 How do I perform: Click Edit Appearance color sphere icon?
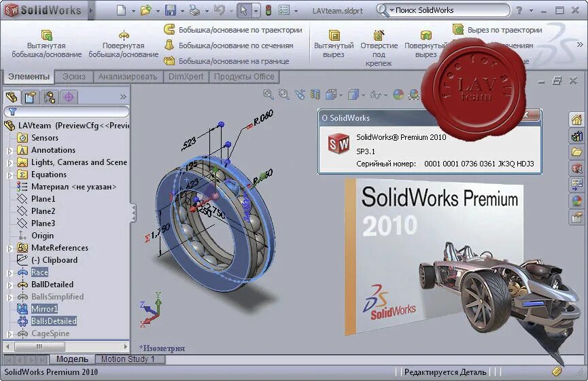coord(398,94)
